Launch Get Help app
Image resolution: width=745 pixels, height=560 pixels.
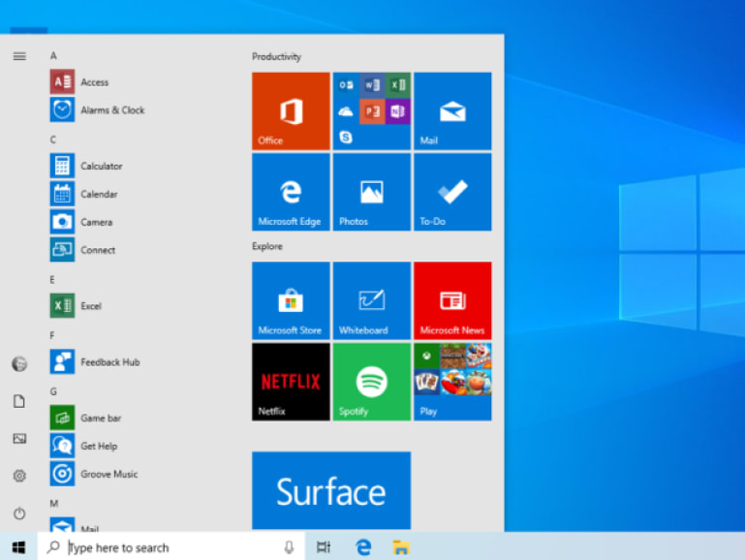83,446
